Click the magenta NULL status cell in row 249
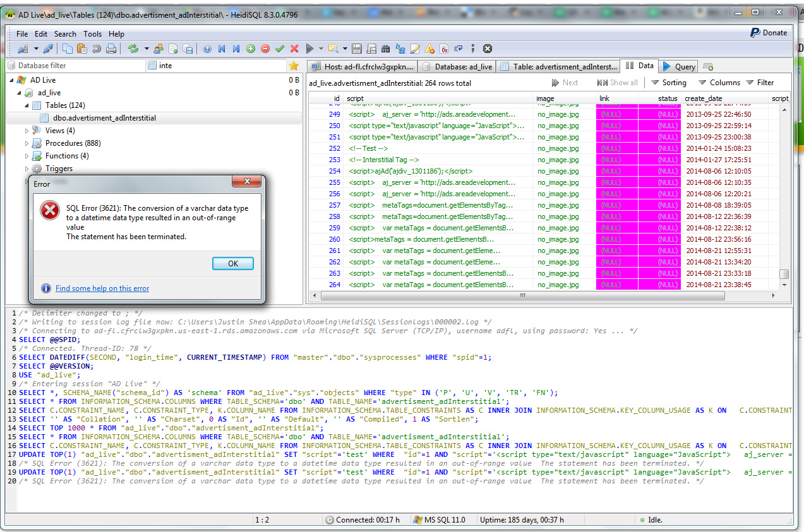This screenshot has height=532, width=804. tap(659, 114)
